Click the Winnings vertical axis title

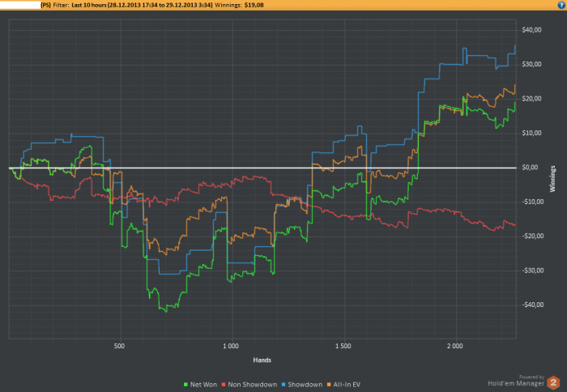(x=552, y=179)
